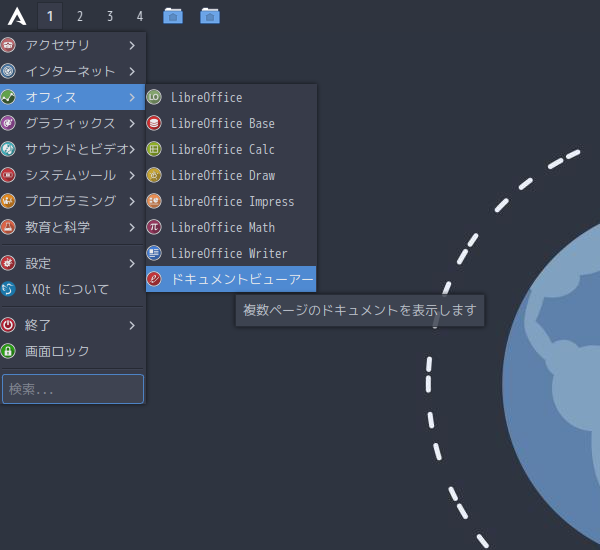Image resolution: width=600 pixels, height=550 pixels.
Task: Open the first folder icon in panel
Action: pyautogui.click(x=173, y=16)
